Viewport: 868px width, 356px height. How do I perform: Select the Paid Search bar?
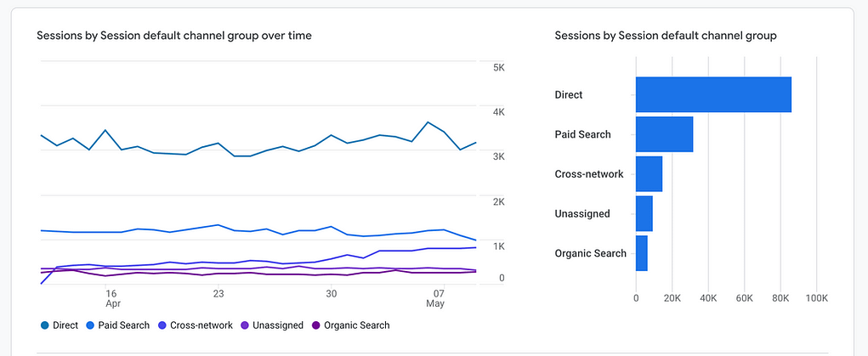point(664,134)
